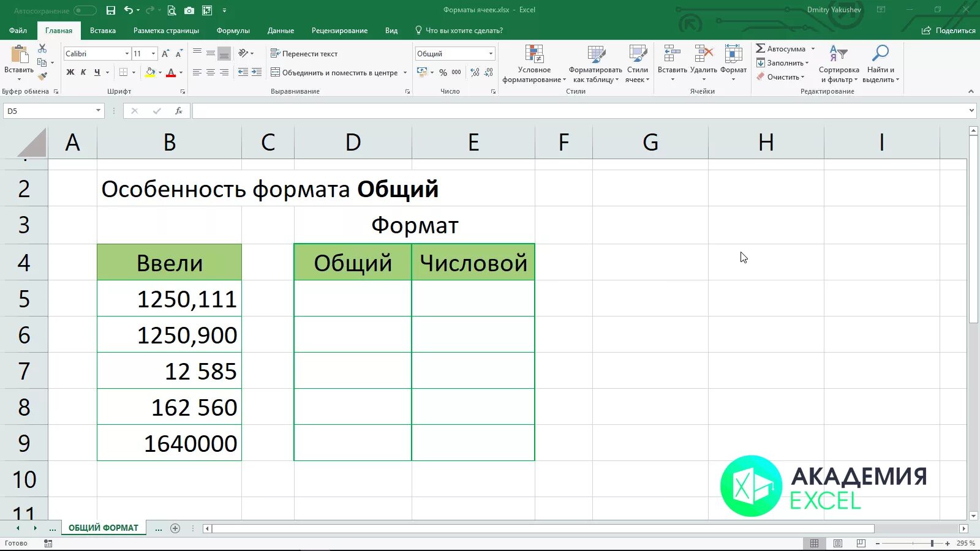This screenshot has height=551, width=980.
Task: Switch to Page Layout view icon
Action: pos(838,543)
